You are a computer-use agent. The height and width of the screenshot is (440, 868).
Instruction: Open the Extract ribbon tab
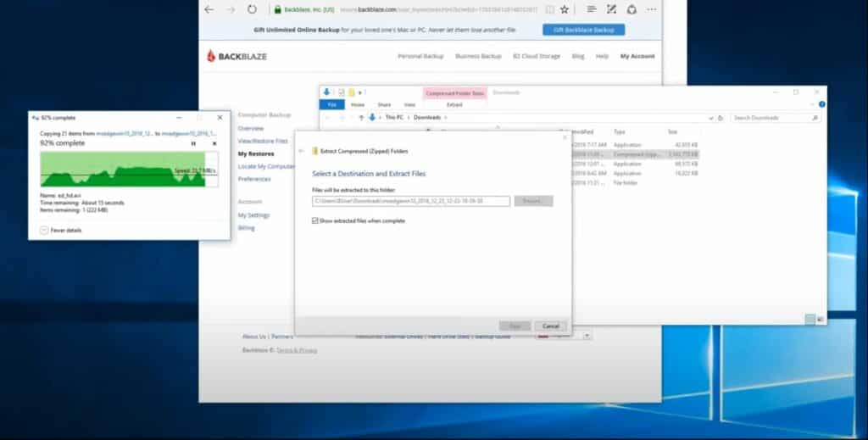tap(454, 104)
